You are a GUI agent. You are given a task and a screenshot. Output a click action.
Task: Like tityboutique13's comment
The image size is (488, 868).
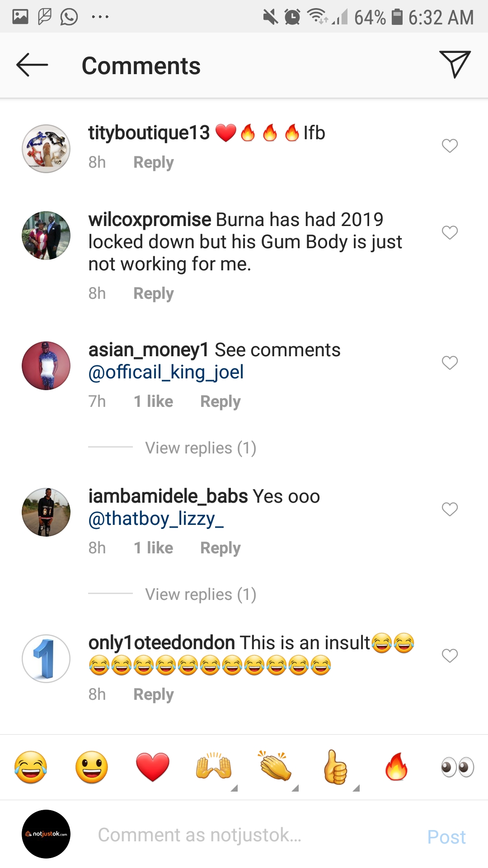click(x=450, y=146)
